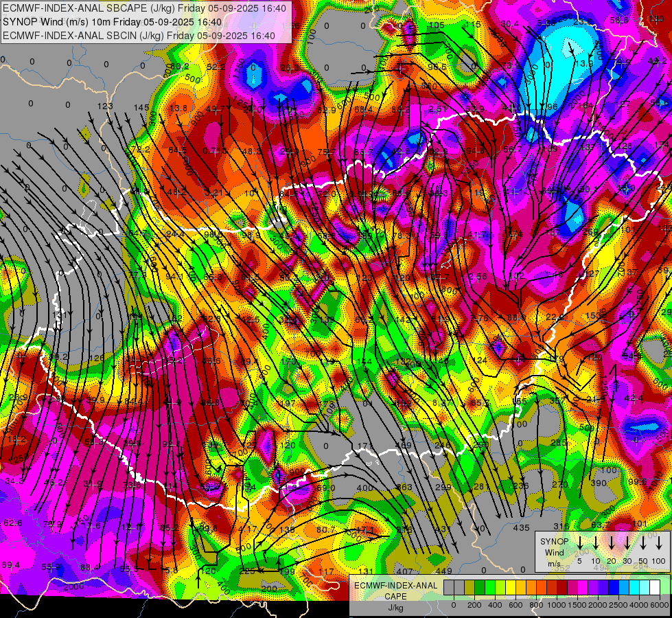Click the SYNOP Wind 10m title line
672x618 pixels.
(113, 22)
